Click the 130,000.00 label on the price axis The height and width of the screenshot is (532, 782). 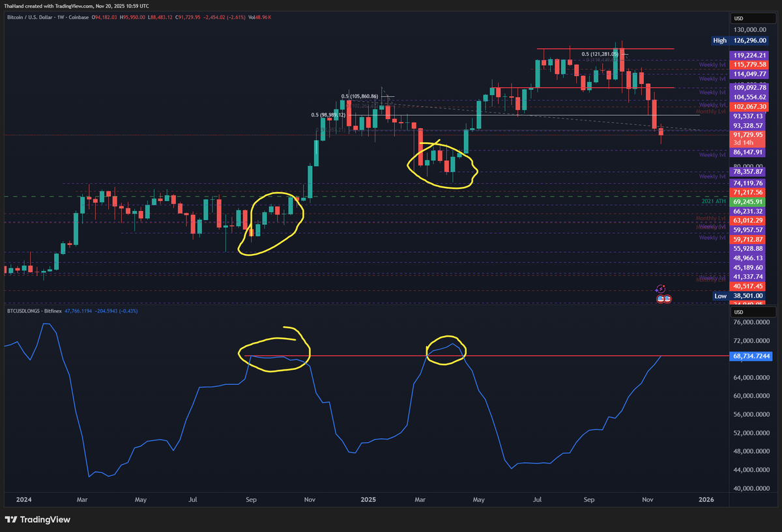coord(749,30)
